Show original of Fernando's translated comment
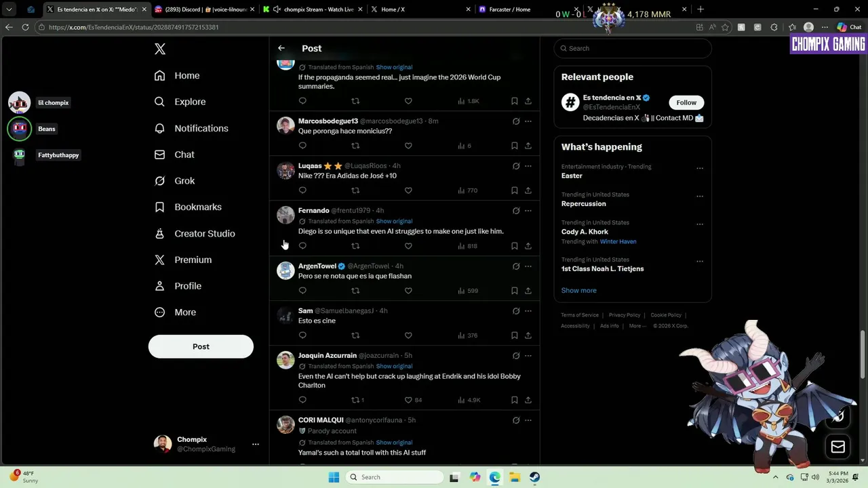The image size is (868, 488). point(394,221)
